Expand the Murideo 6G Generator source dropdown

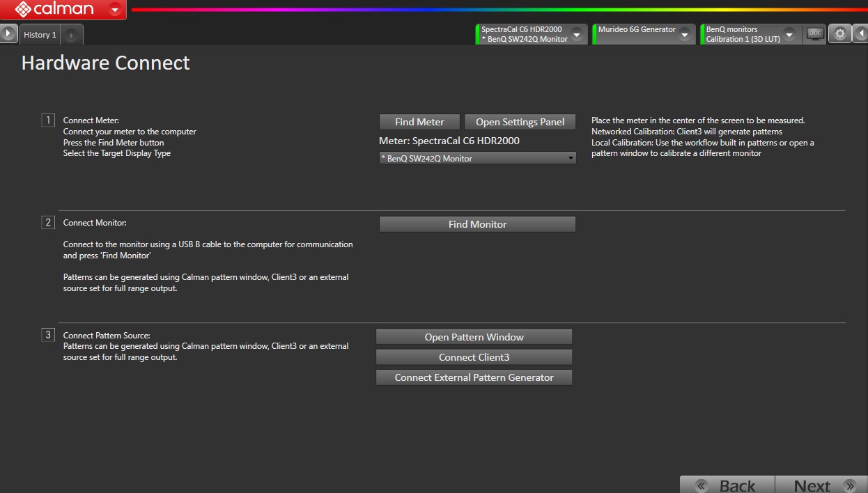[685, 34]
